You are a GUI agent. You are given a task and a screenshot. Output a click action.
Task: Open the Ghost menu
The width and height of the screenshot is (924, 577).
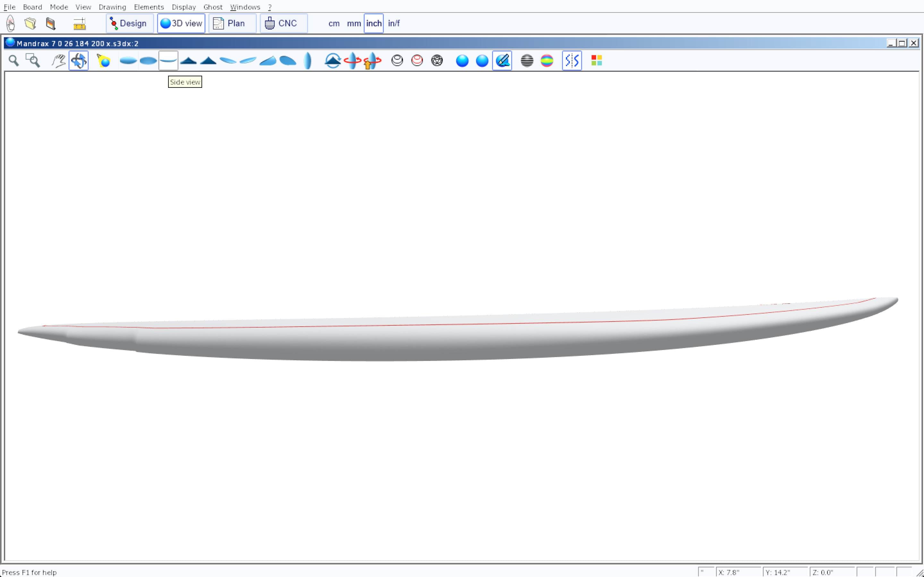tap(213, 7)
